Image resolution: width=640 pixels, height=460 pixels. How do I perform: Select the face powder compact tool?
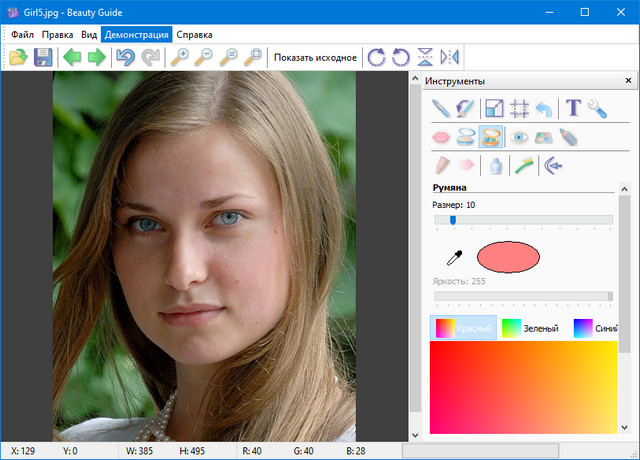(466, 137)
